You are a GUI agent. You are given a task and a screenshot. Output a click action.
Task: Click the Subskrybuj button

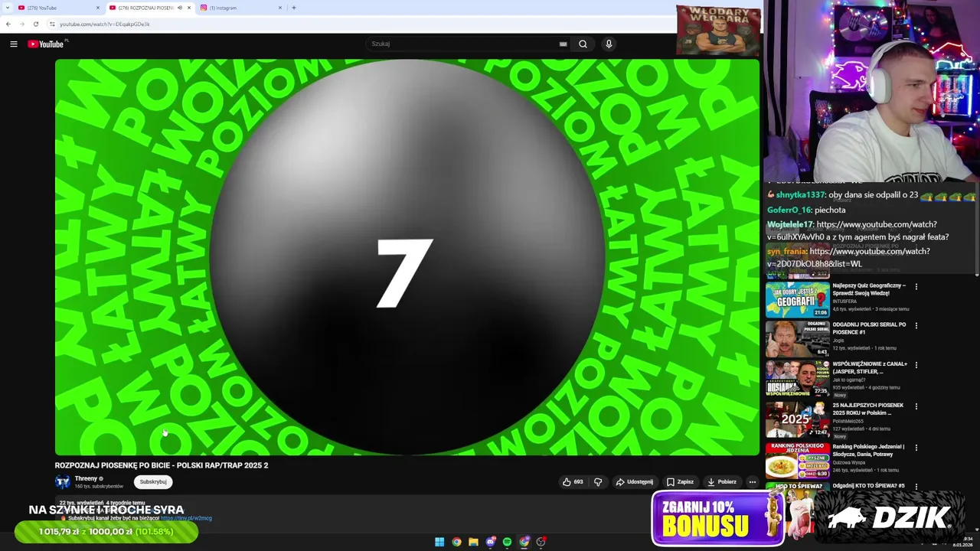(153, 482)
